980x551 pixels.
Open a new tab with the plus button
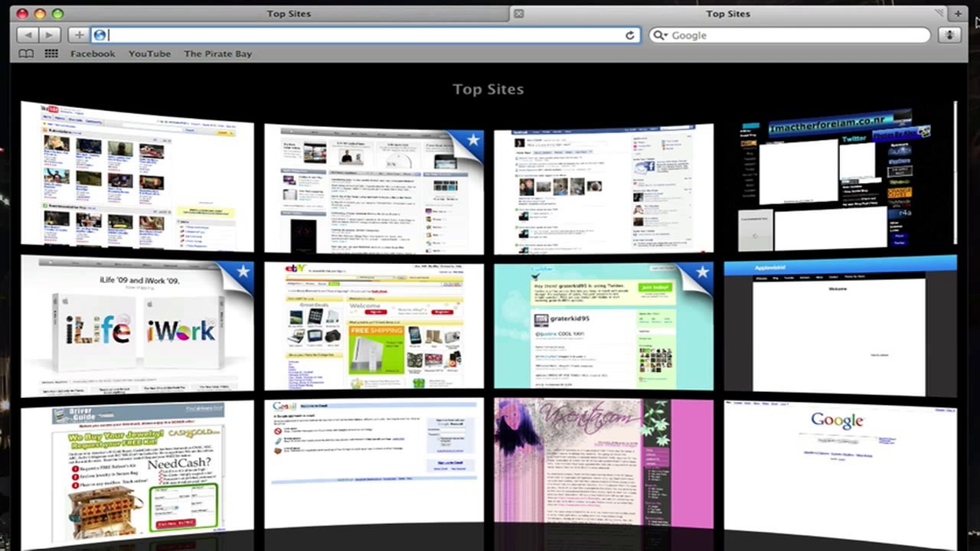point(958,14)
